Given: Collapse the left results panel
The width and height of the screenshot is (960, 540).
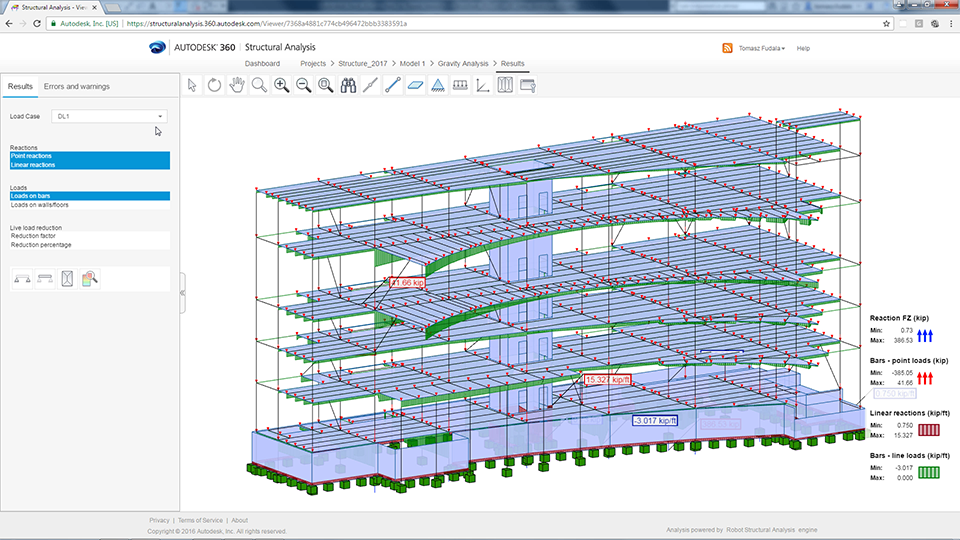Looking at the screenshot, I should (182, 293).
